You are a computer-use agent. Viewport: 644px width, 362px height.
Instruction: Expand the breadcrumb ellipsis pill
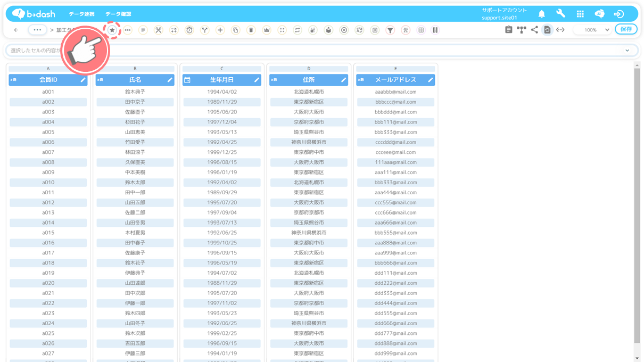37,30
